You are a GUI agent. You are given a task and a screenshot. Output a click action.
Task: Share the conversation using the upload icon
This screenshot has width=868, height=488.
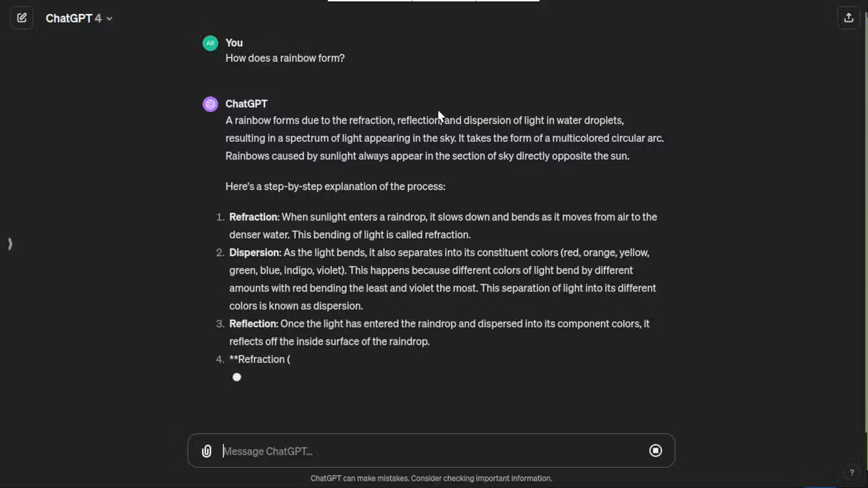point(848,18)
